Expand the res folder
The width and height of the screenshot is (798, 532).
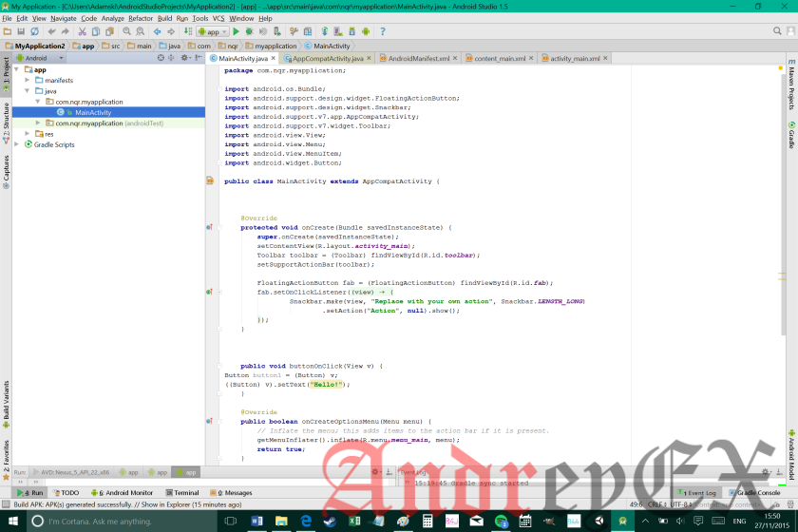tap(28, 134)
